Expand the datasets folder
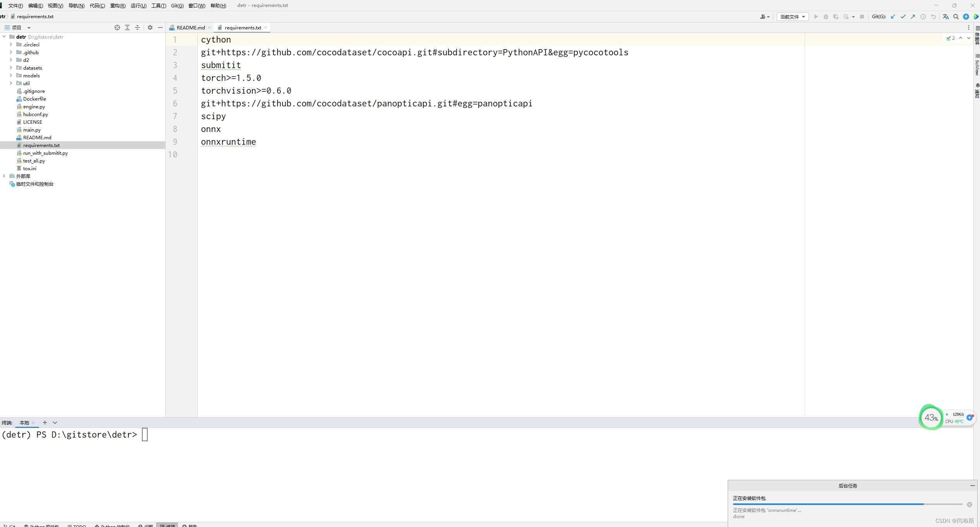 (11, 68)
